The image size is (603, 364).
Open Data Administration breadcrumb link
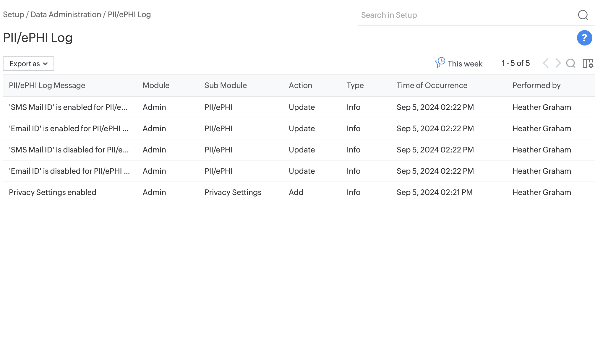pyautogui.click(x=66, y=14)
